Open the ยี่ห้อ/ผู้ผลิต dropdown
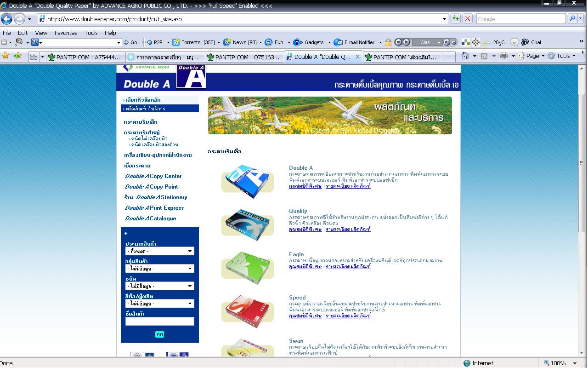 (x=159, y=304)
